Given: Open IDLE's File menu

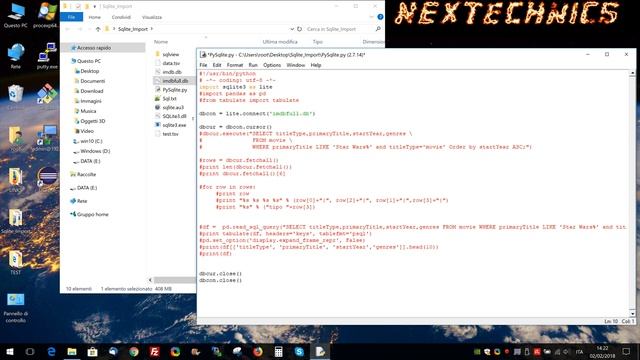Looking at the screenshot, I should click(x=203, y=65).
